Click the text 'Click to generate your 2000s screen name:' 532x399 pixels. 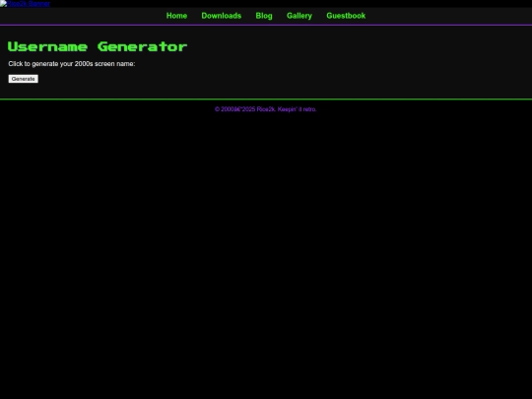[72, 64]
